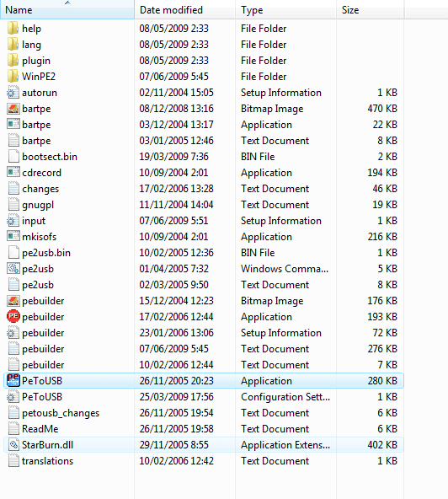Screen dimensions: 448x499
Task: Click the changes text document icon
Action: coord(13,189)
